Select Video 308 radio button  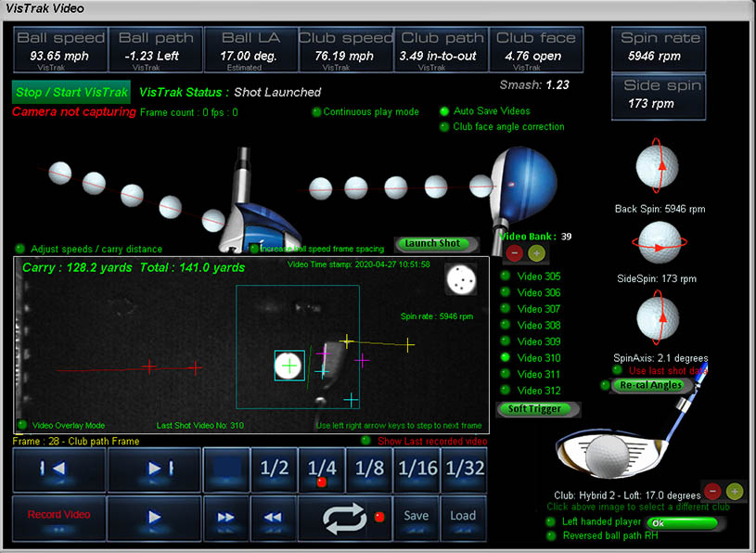[505, 325]
